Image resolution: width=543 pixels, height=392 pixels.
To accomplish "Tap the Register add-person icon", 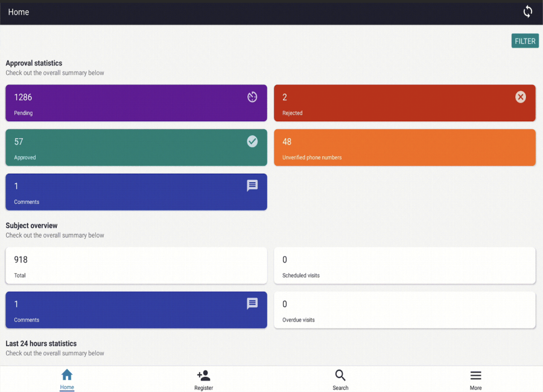I will (x=203, y=375).
